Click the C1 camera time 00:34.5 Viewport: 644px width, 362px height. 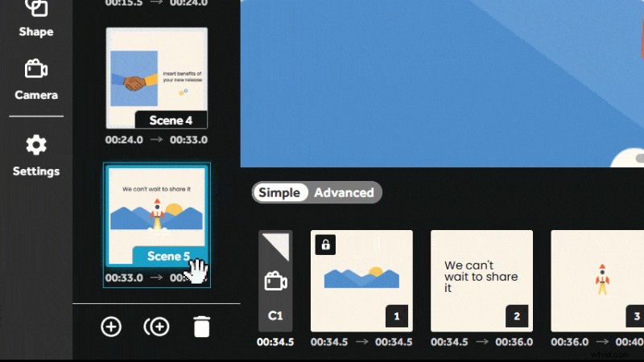coord(275,342)
